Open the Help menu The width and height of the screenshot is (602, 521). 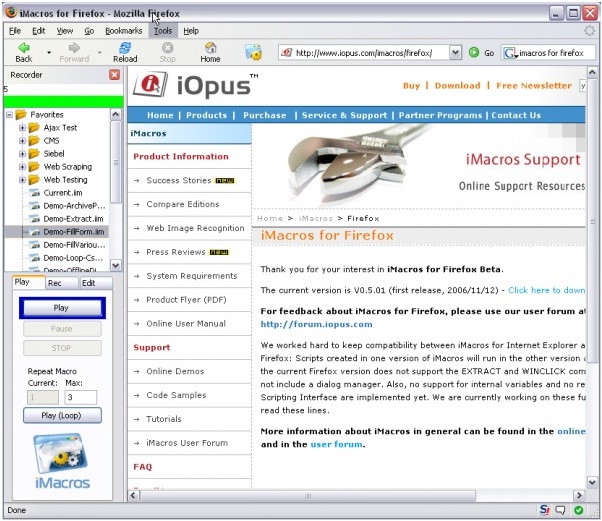191,31
